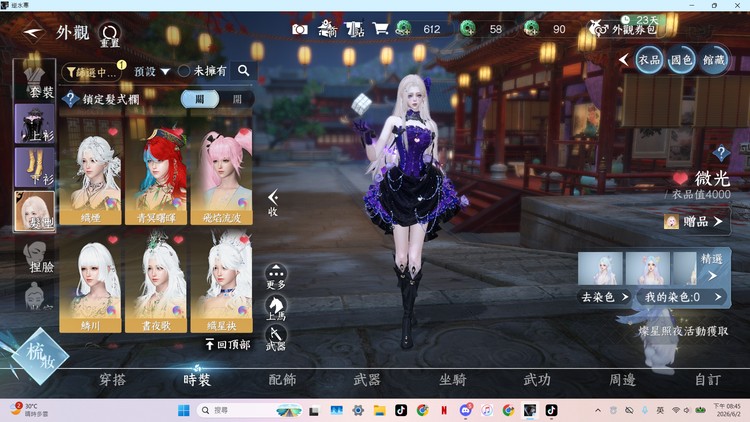Viewport: 750px width, 422px height.
Task: Open Discord from the taskbar
Action: 465,410
